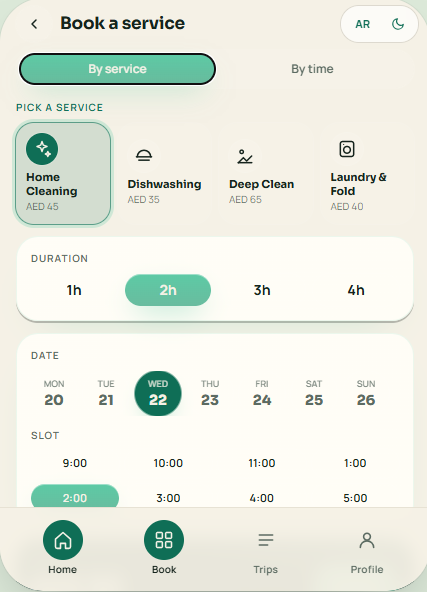The width and height of the screenshot is (427, 592).
Task: Choose the Dishwashing service icon
Action: (144, 156)
